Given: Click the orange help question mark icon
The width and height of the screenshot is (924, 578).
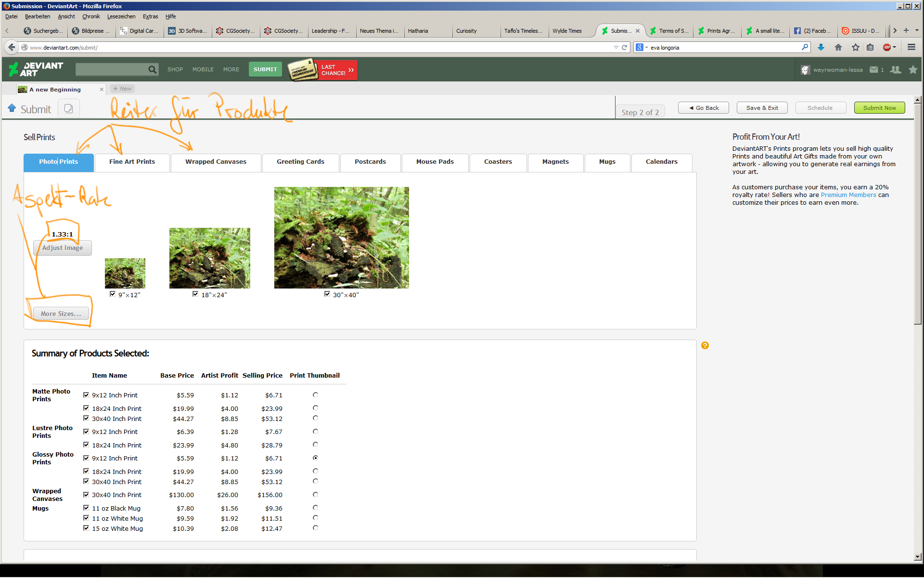Looking at the screenshot, I should [705, 345].
